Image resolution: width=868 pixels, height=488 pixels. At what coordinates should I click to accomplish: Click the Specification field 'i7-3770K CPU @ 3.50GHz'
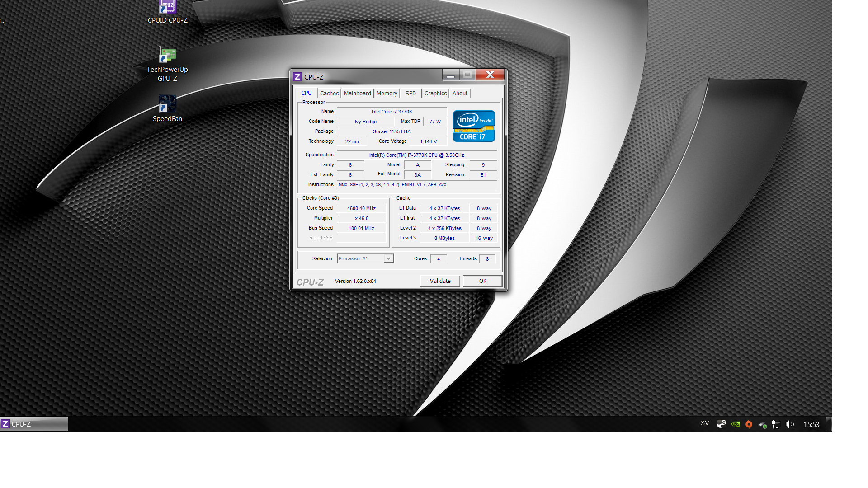coord(417,155)
